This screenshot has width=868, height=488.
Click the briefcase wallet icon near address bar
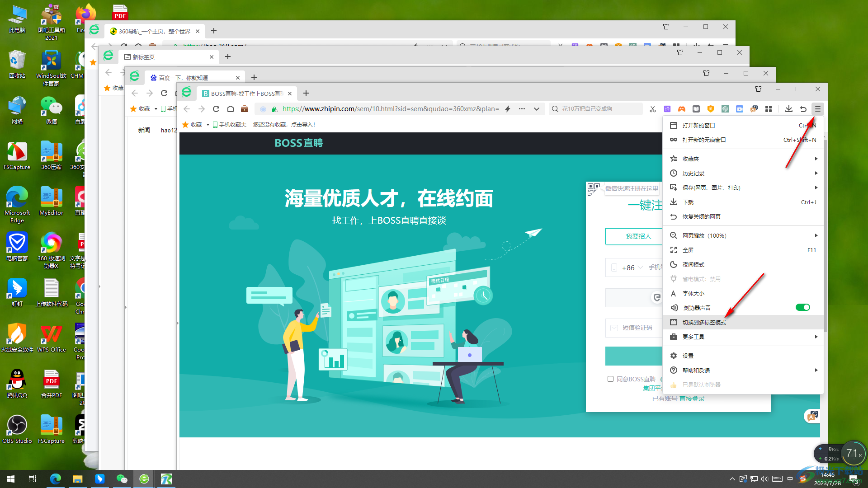tap(245, 109)
